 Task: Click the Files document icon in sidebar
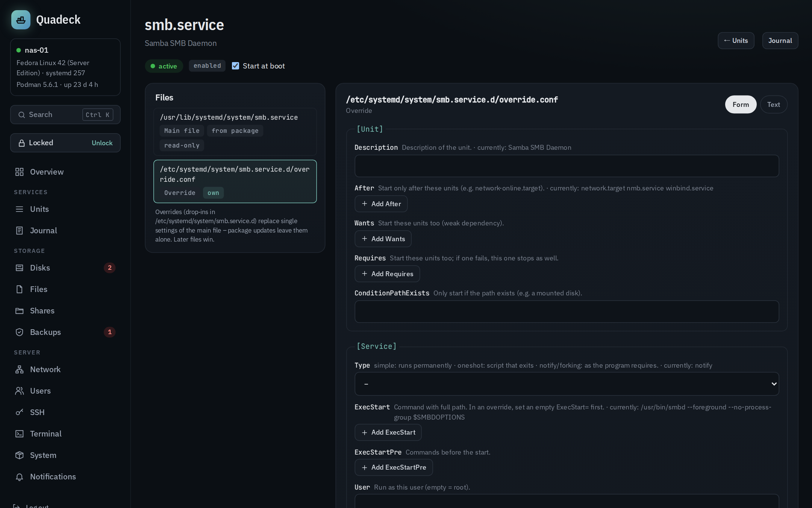click(x=20, y=289)
